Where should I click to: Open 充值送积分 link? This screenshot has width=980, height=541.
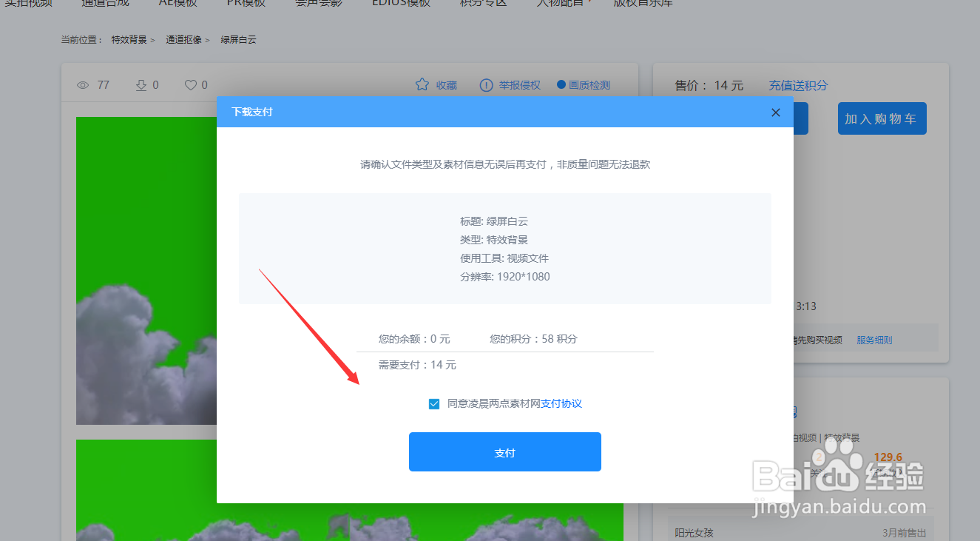point(798,86)
